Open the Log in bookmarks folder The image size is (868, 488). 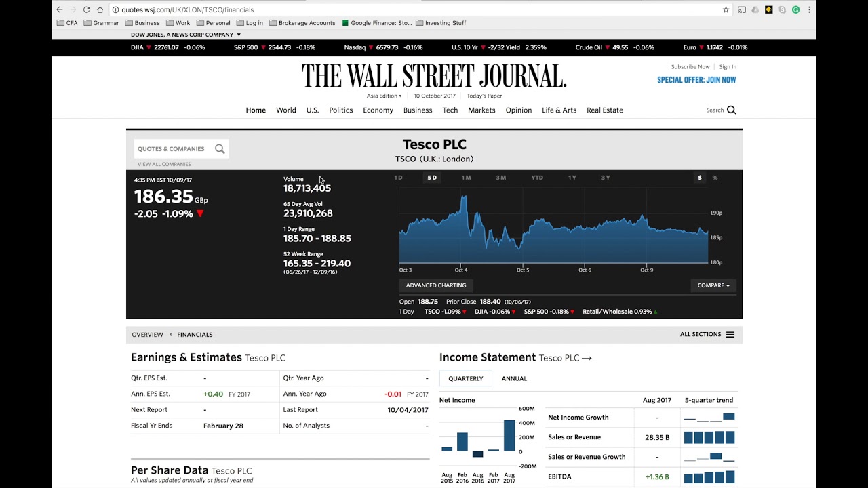coord(250,23)
